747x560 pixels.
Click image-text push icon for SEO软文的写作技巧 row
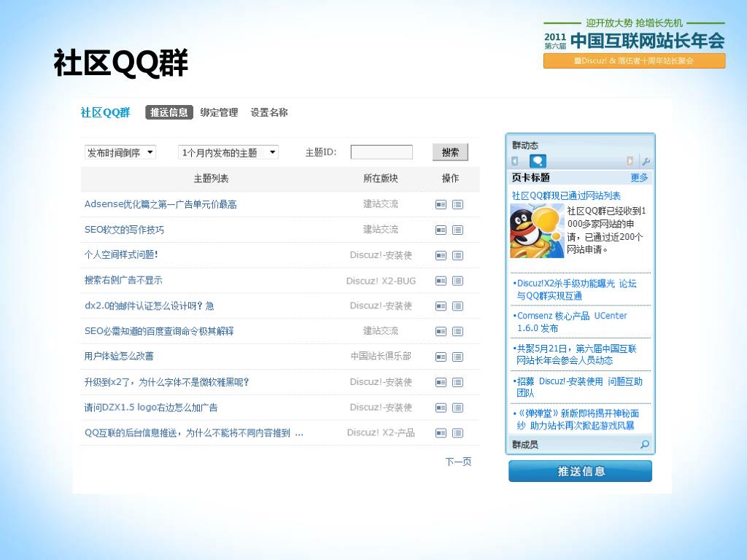(441, 230)
